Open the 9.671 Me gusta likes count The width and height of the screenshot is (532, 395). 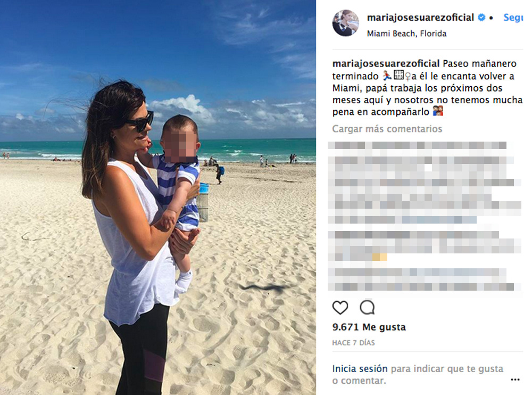(369, 327)
